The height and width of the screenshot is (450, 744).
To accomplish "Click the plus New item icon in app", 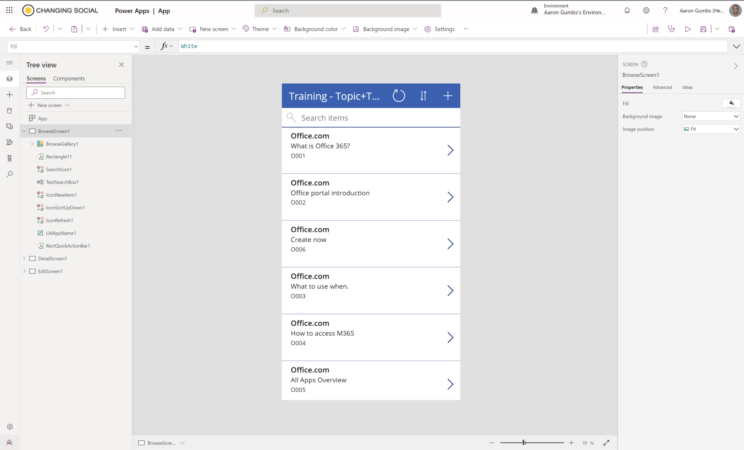I will click(447, 96).
